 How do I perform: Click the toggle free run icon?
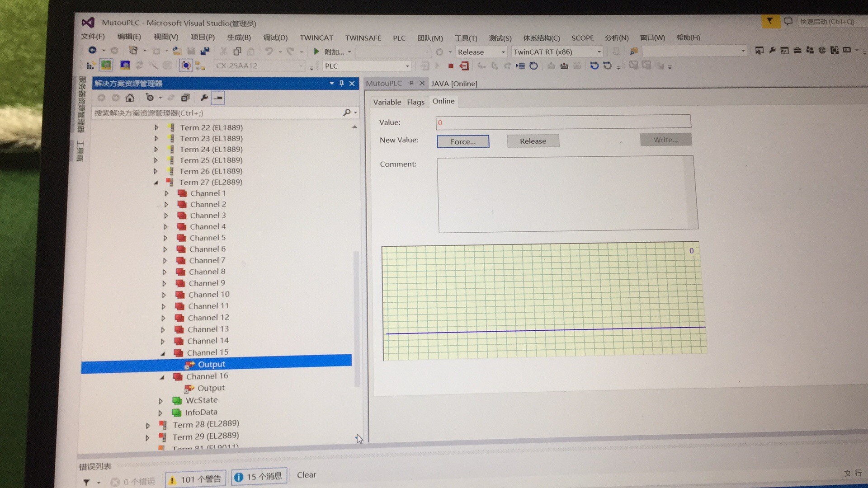point(186,66)
